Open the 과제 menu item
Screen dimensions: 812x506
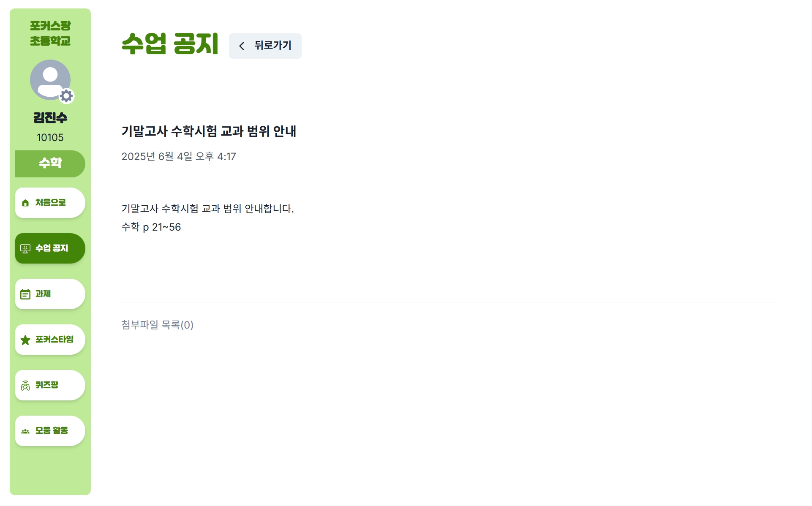[50, 294]
